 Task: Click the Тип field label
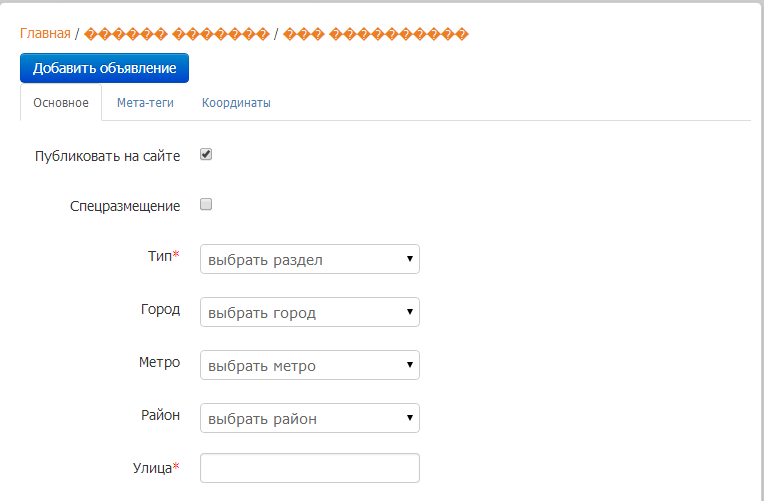164,256
